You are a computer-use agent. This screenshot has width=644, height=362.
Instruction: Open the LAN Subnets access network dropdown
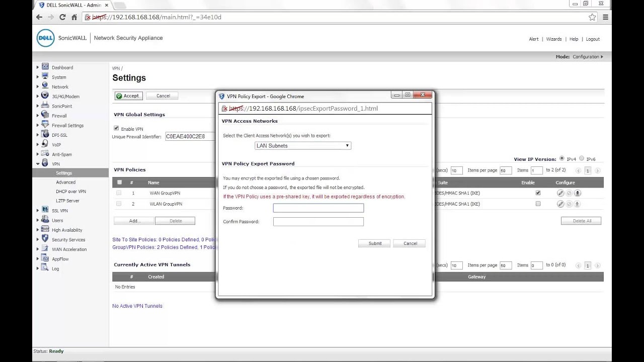(303, 146)
